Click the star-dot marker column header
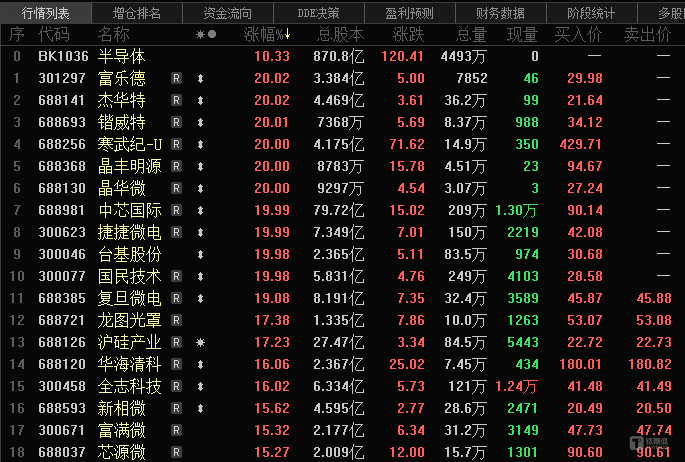This screenshot has height=462, width=685. (x=206, y=34)
